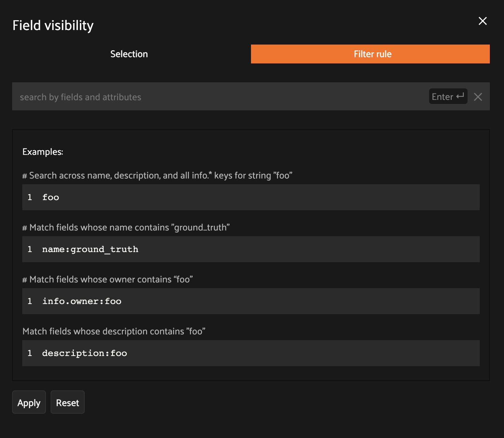This screenshot has height=438, width=504.
Task: Close the Field visibility dialog
Action: [x=482, y=21]
